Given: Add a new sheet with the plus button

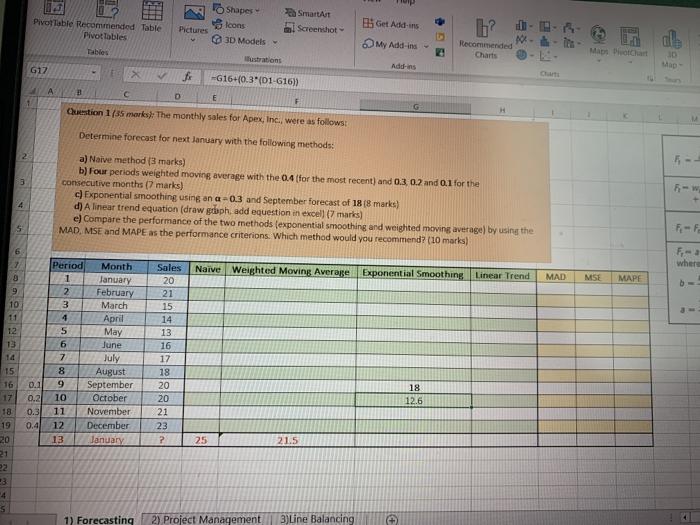Looking at the screenshot, I should [x=392, y=520].
